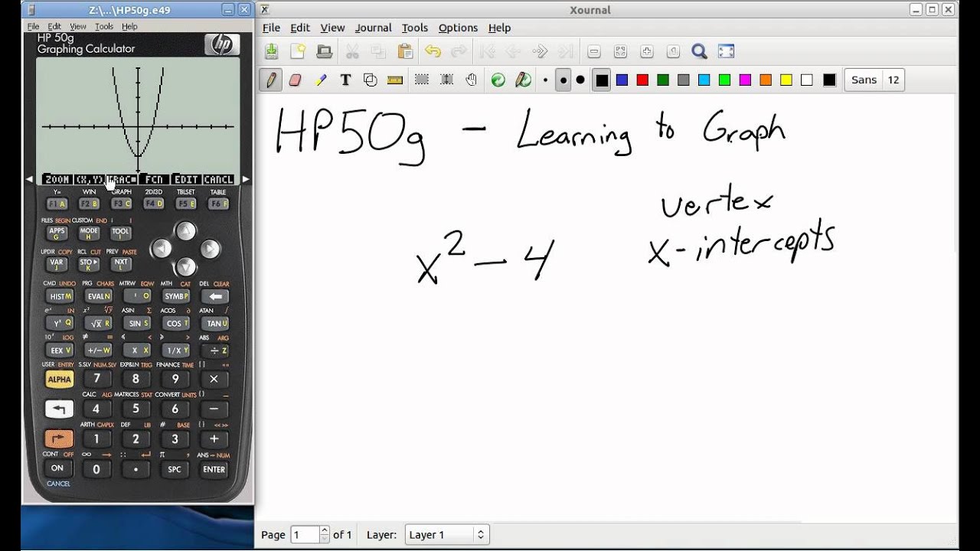Pick the blue color swatch

click(x=622, y=80)
